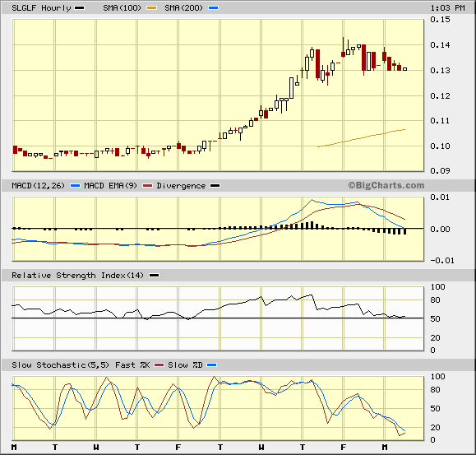
Task: Click the rightmost M day label on time axis
Action: pyautogui.click(x=385, y=448)
